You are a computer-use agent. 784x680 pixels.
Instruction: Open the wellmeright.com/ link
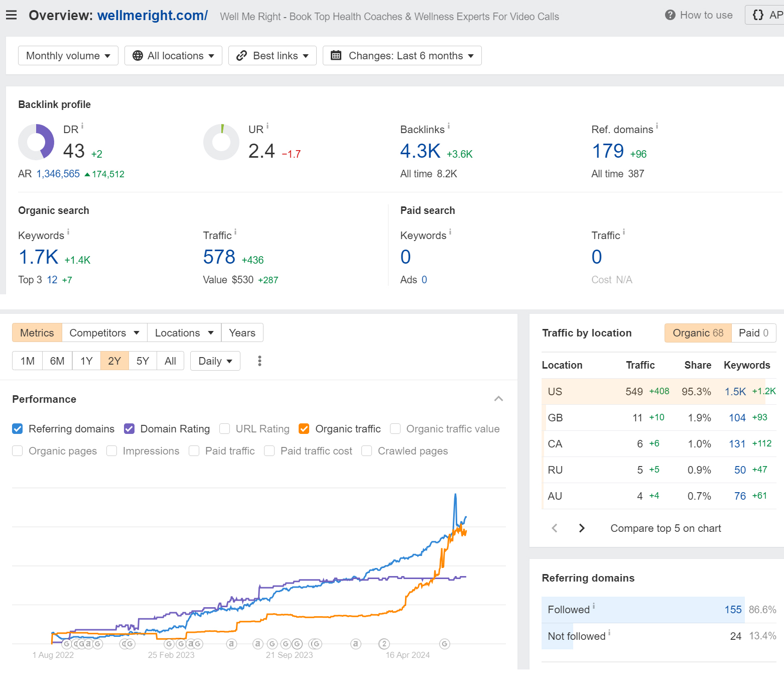(152, 16)
